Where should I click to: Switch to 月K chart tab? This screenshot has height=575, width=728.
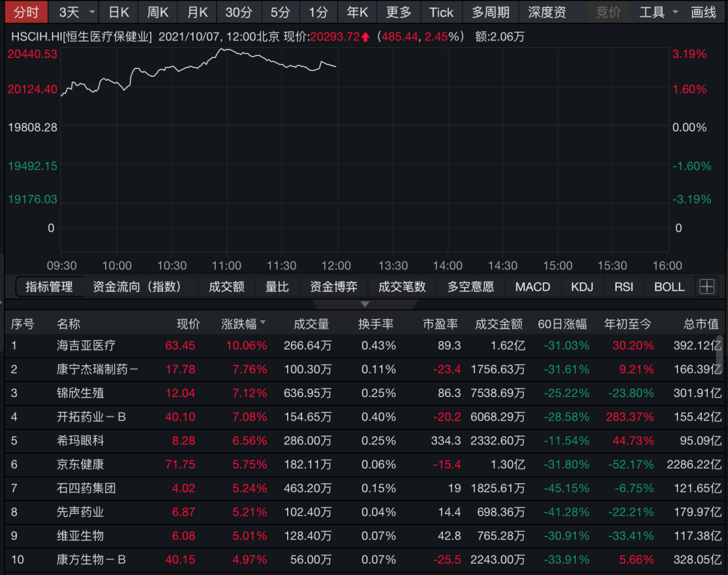point(198,12)
